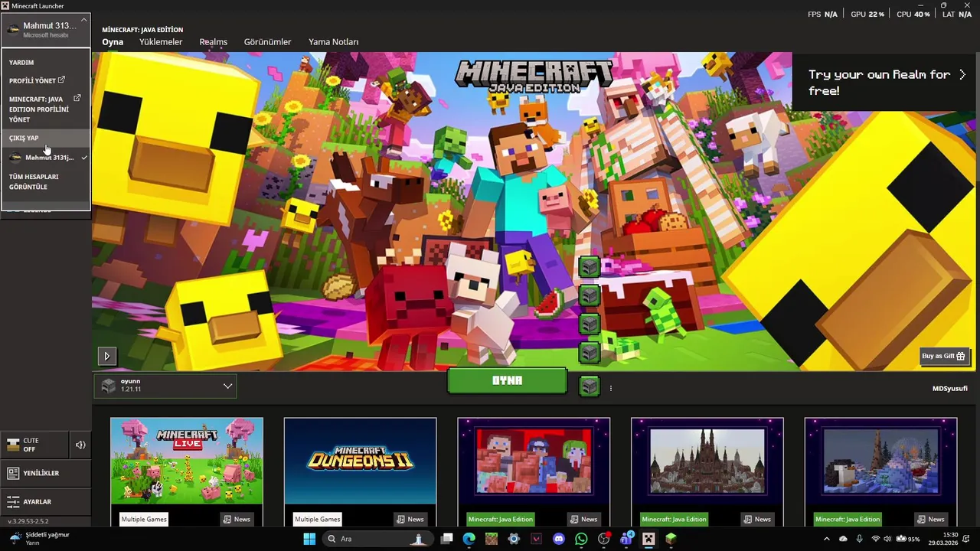Viewport: 980px width, 551px height.
Task: Open the Minecraft Live news thumbnail
Action: point(187,461)
